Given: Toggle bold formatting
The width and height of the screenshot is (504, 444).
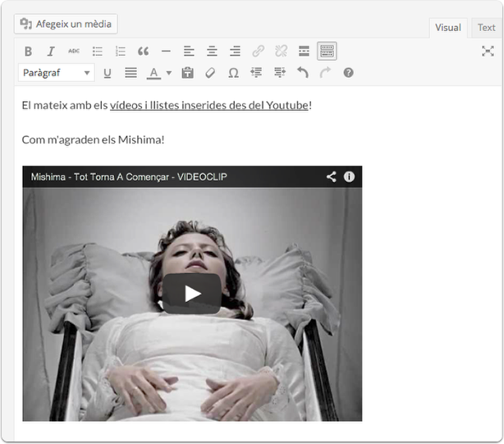Looking at the screenshot, I should (x=28, y=51).
